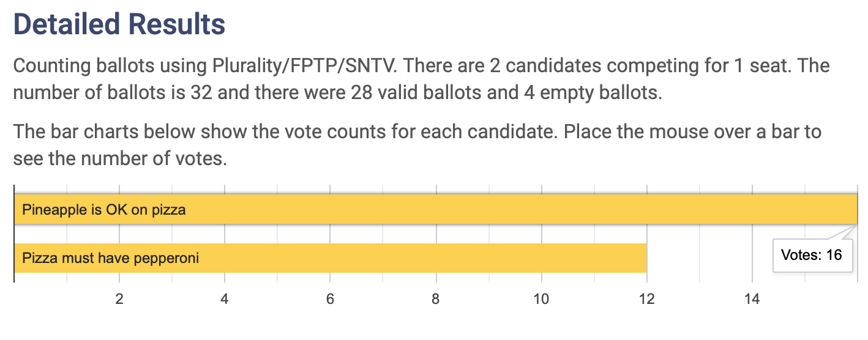Select the Pizza must have pepperoni label

pos(111,258)
